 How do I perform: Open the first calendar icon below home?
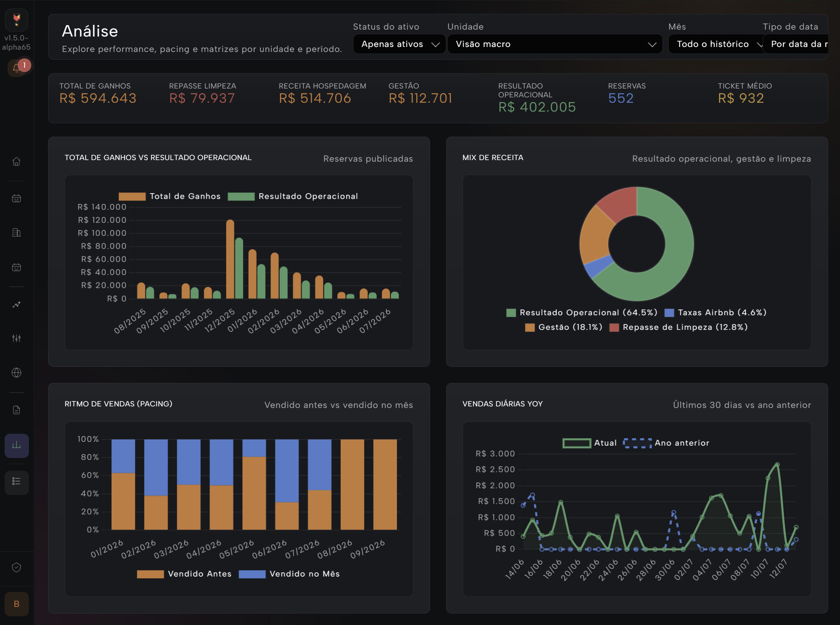click(x=17, y=199)
